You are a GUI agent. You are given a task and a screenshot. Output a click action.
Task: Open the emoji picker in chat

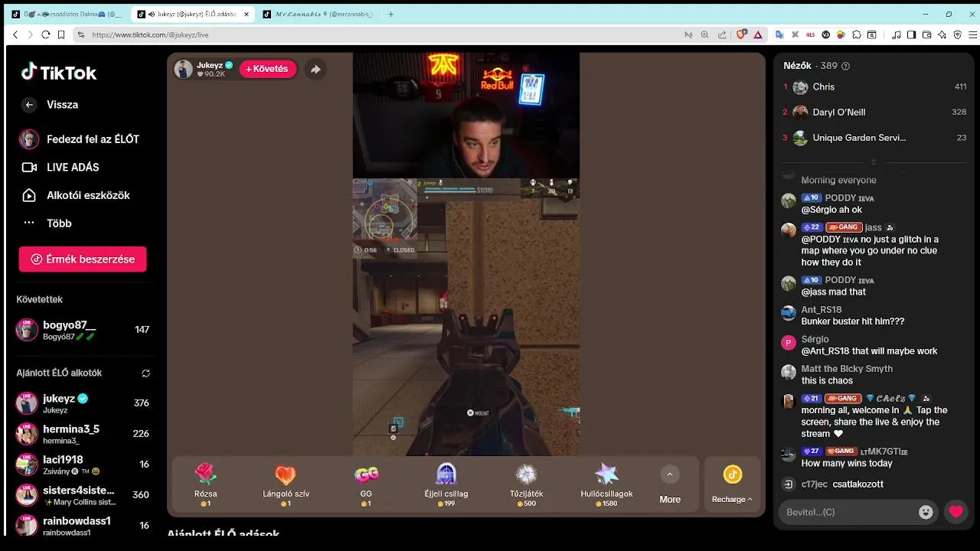coord(926,512)
